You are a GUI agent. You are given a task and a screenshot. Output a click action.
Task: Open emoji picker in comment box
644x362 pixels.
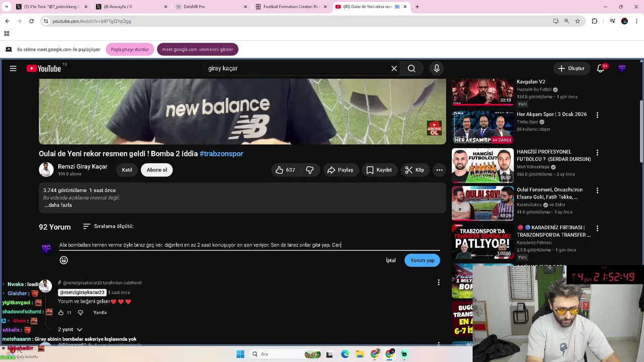[64, 260]
